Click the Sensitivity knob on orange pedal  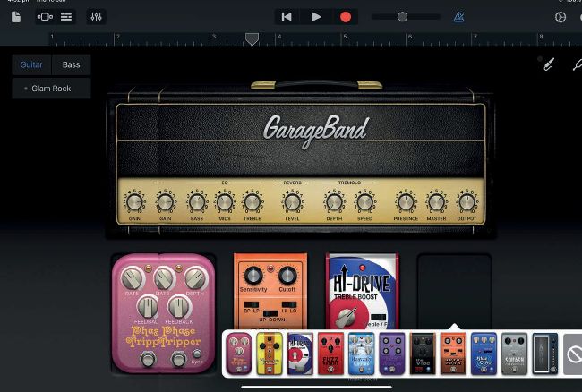253,276
